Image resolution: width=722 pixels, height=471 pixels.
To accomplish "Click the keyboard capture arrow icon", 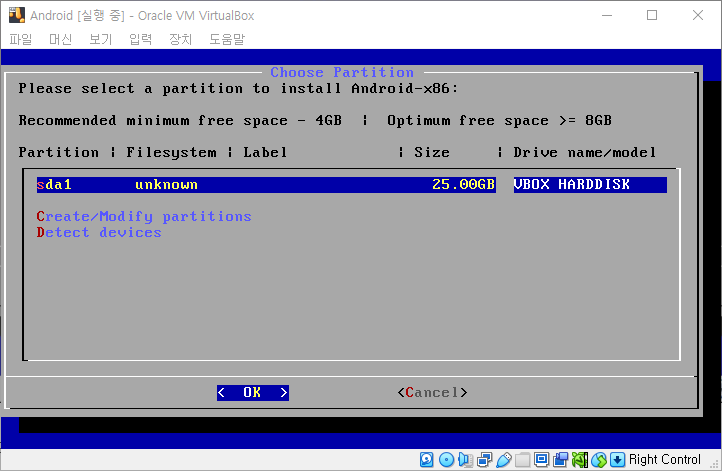I will tap(617, 459).
